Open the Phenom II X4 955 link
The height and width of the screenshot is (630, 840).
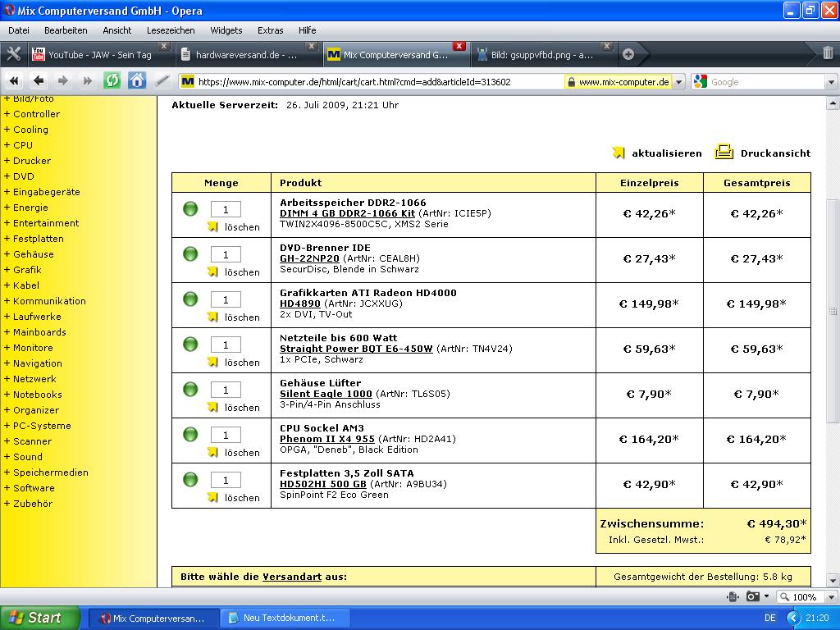[x=326, y=439]
